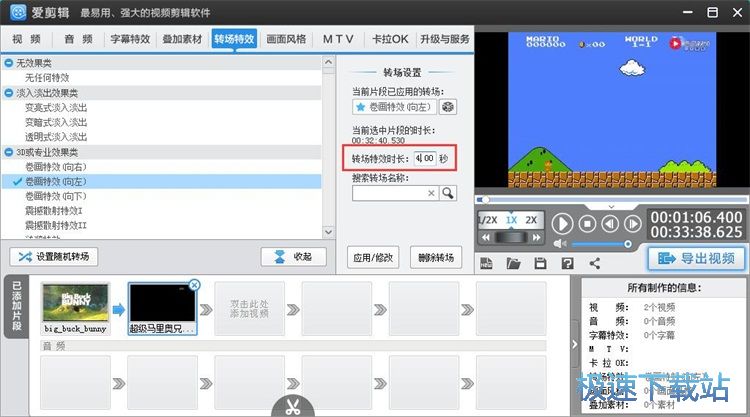The image size is (750, 417).
Task: Select 震撼散射特效I transition
Action: [x=54, y=210]
